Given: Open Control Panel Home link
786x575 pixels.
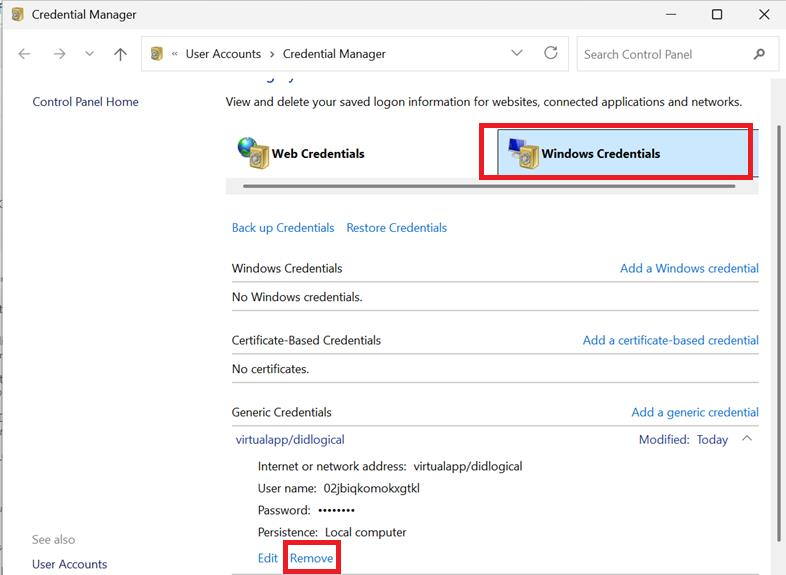Looking at the screenshot, I should 85,102.
